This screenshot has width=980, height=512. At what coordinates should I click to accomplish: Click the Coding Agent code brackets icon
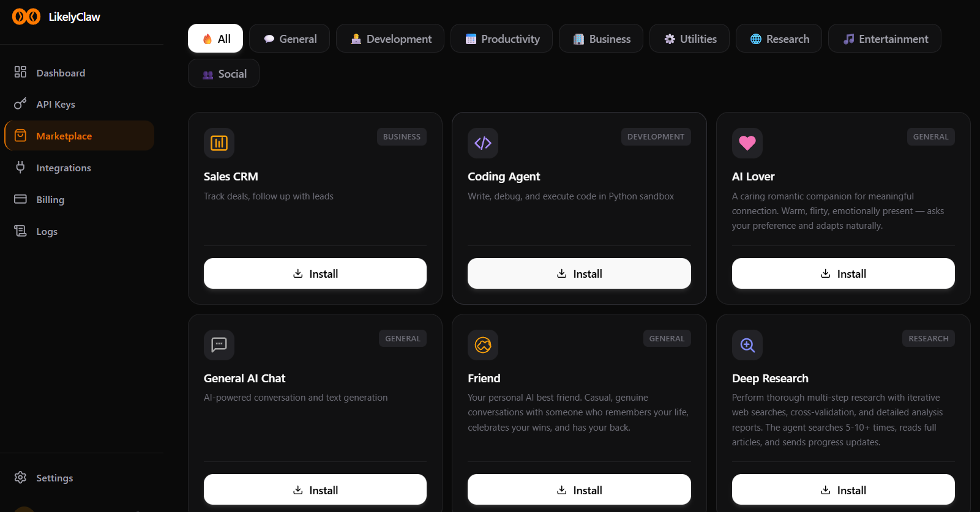(483, 143)
